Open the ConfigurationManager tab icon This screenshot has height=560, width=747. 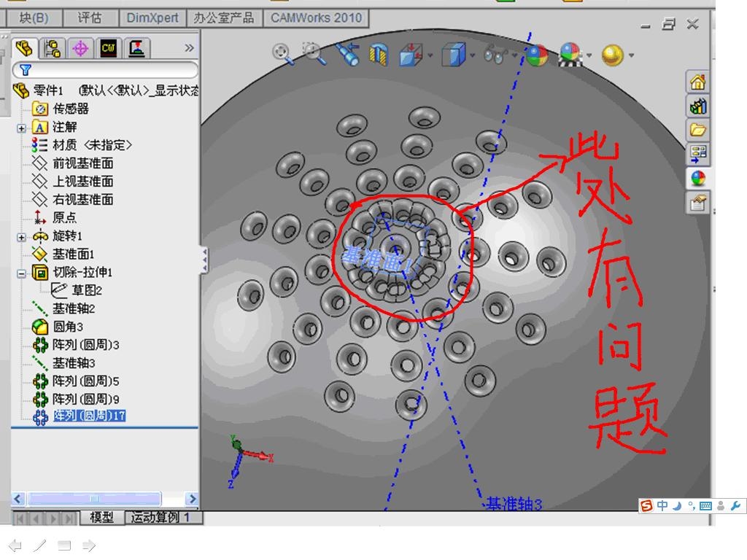tap(80, 48)
